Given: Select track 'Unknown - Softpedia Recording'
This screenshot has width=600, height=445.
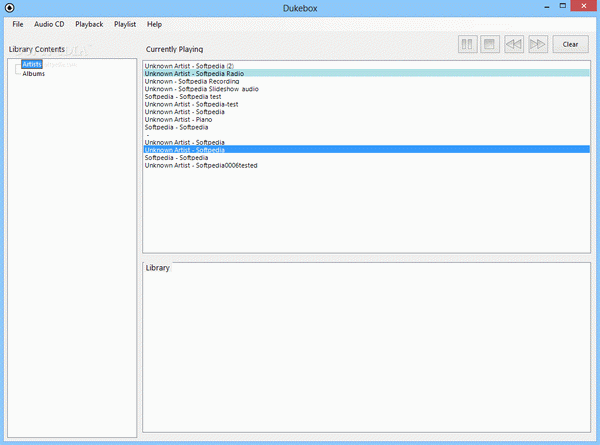Looking at the screenshot, I should (x=367, y=81).
